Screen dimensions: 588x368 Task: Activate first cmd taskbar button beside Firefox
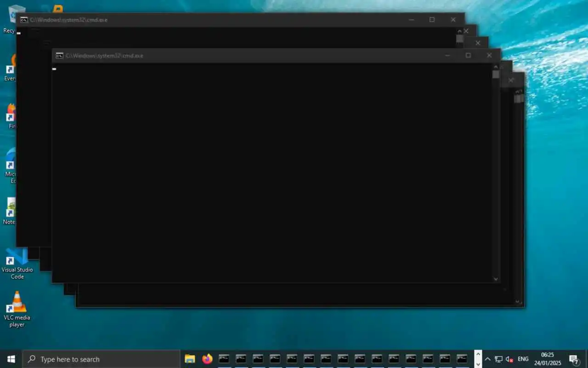[x=224, y=359]
